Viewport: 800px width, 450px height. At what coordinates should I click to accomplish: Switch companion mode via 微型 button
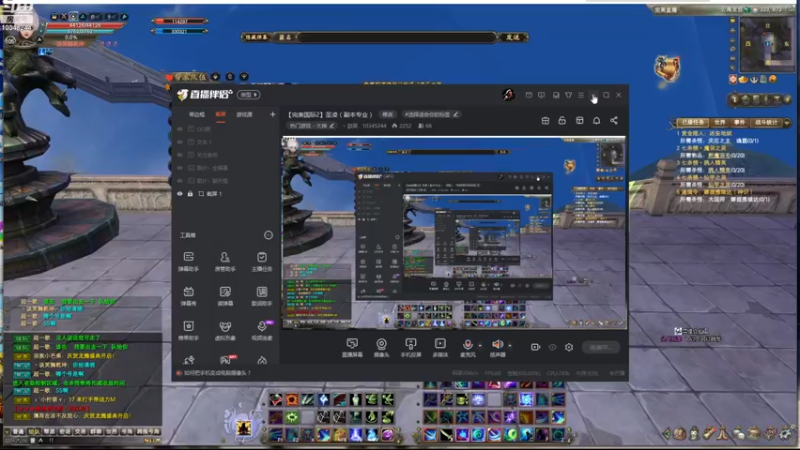(x=249, y=94)
